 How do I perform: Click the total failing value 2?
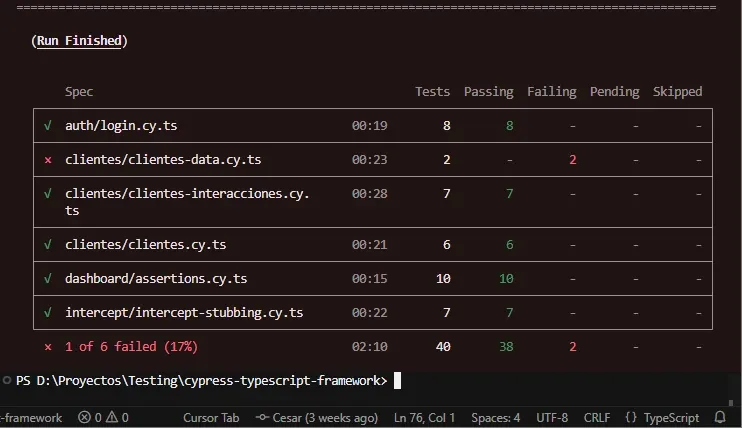573,347
